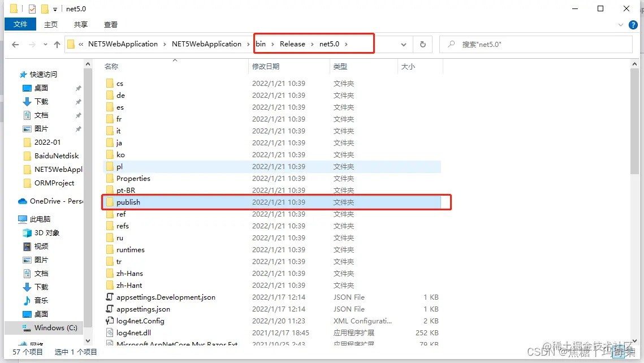Image resolution: width=644 pixels, height=363 pixels.
Task: Click the pl folder icon
Action: [x=110, y=167]
